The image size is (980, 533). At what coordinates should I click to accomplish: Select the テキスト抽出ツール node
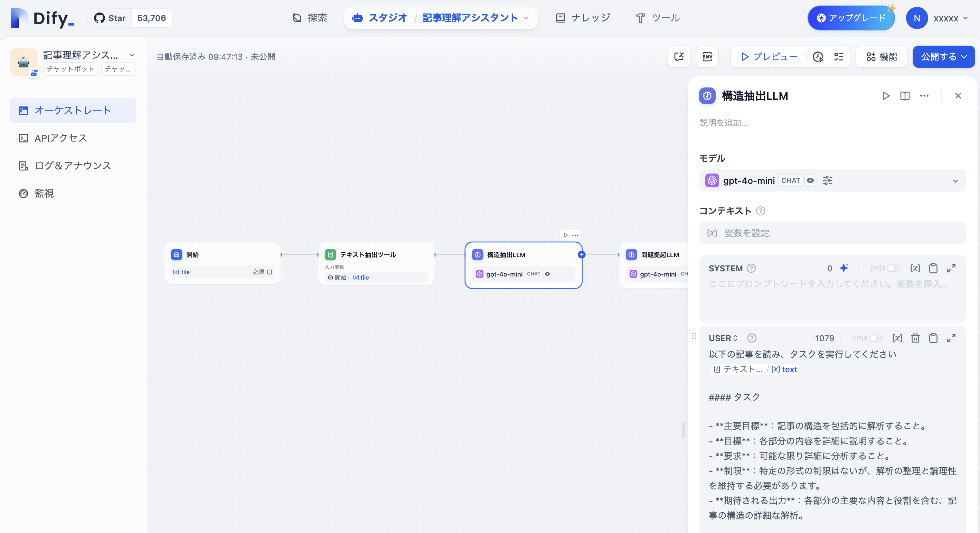(368, 254)
